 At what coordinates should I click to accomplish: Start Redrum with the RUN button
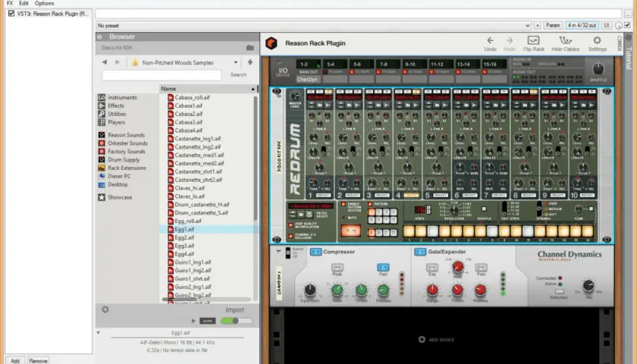coord(350,231)
